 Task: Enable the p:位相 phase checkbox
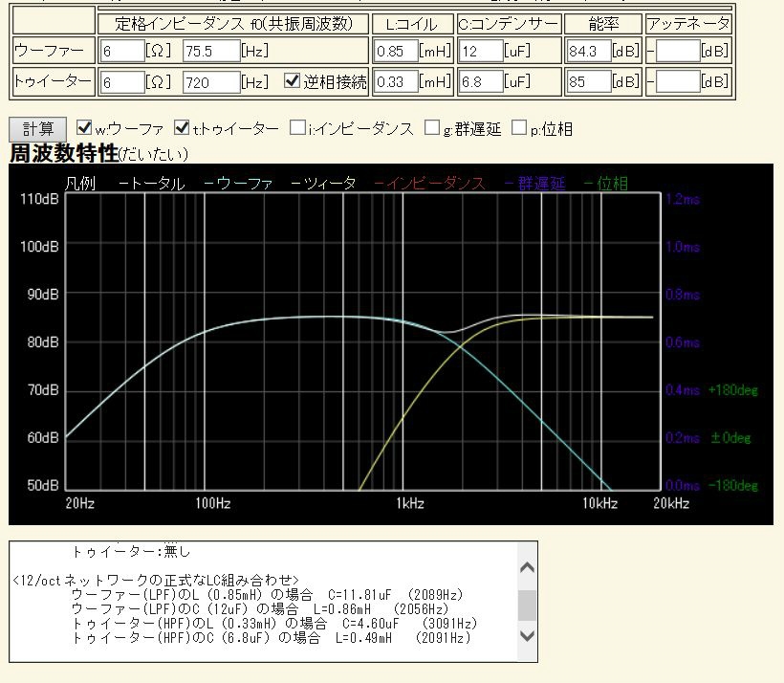pos(520,128)
